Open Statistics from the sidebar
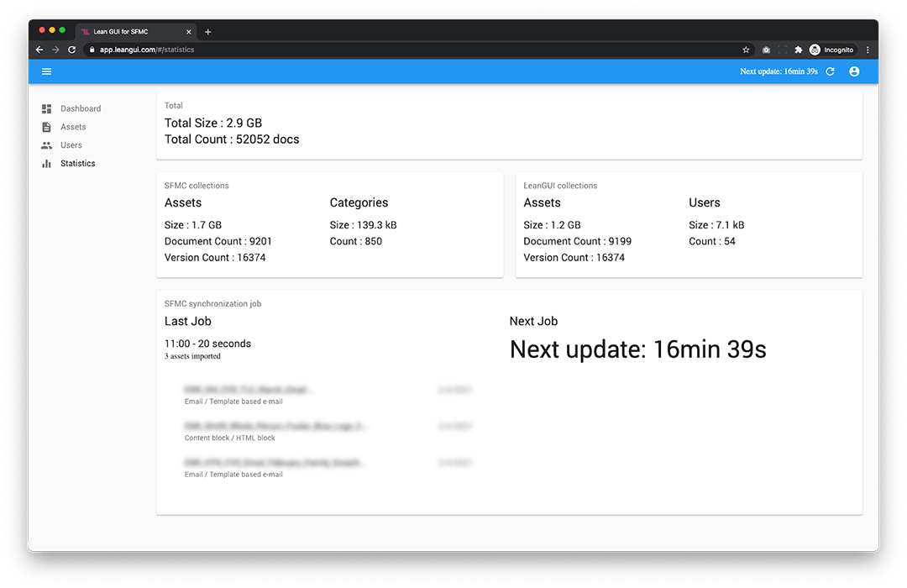Viewport: 907px width, 588px height. tap(77, 164)
